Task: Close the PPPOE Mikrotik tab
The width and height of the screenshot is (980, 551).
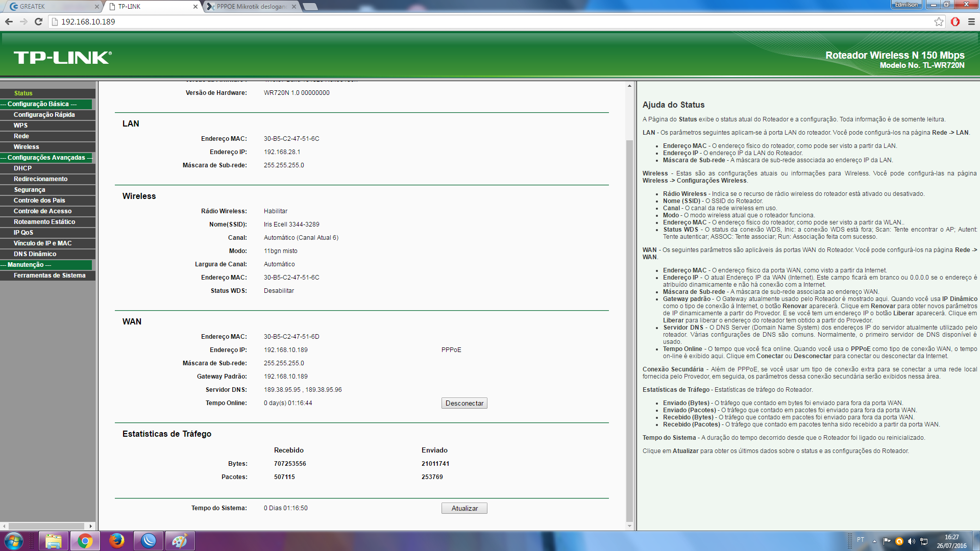Action: click(294, 7)
